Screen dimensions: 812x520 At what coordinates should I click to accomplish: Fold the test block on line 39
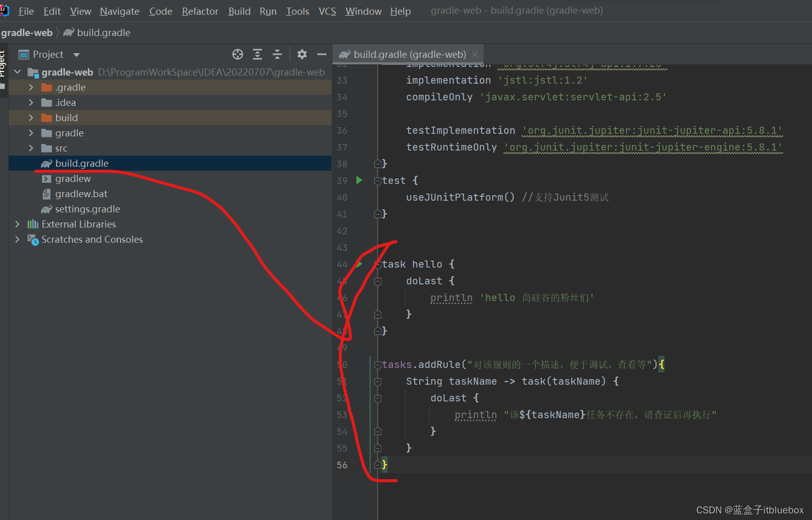point(378,181)
